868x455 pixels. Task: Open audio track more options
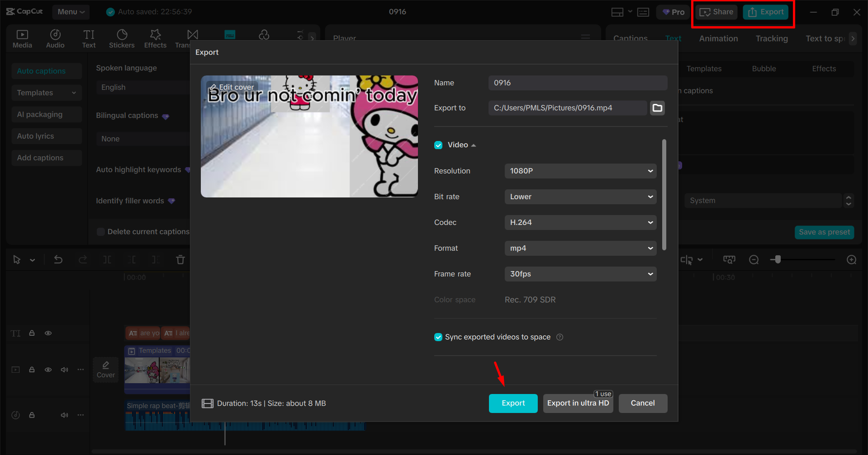81,415
